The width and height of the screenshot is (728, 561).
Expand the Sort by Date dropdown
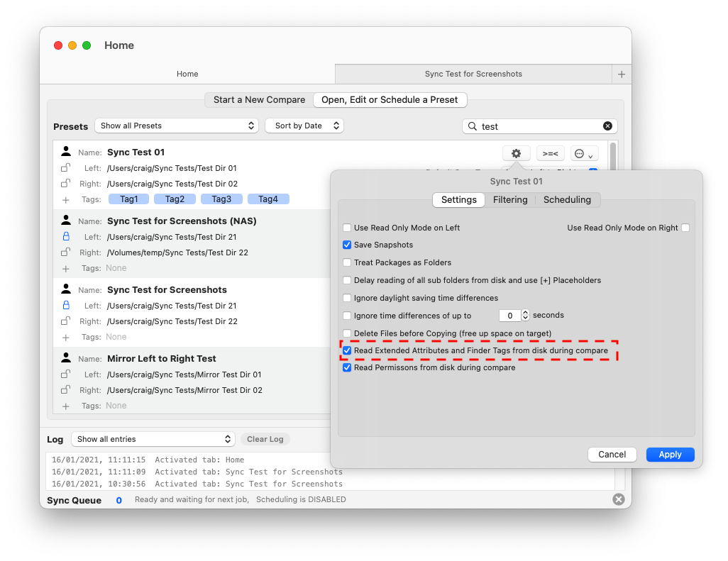(x=304, y=126)
